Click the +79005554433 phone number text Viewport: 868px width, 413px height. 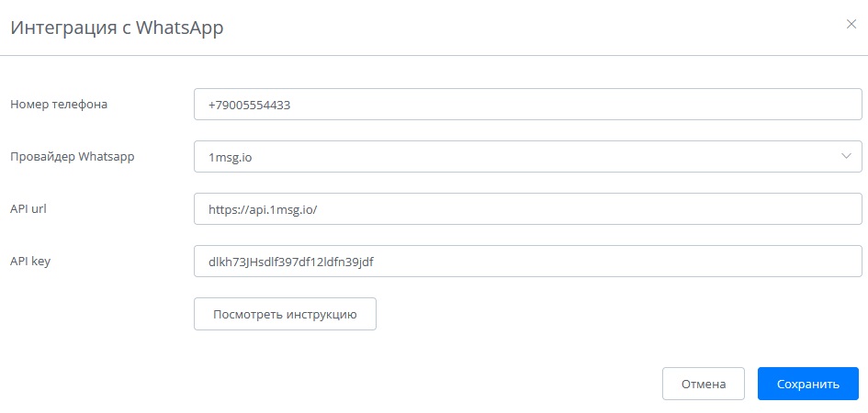tap(250, 106)
